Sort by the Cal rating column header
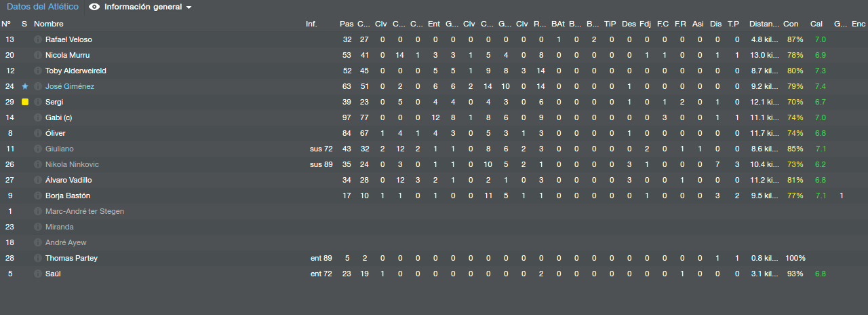868x315 pixels. [816, 24]
